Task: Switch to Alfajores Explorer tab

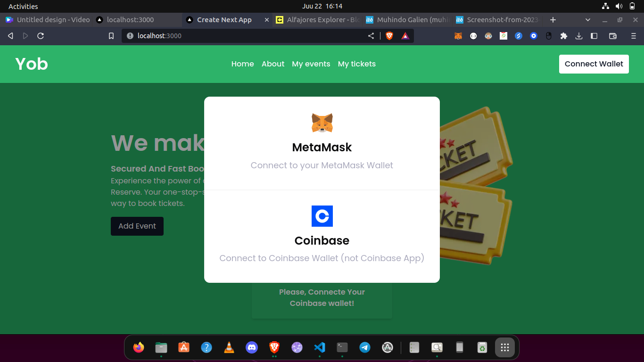Action: pyautogui.click(x=318, y=20)
